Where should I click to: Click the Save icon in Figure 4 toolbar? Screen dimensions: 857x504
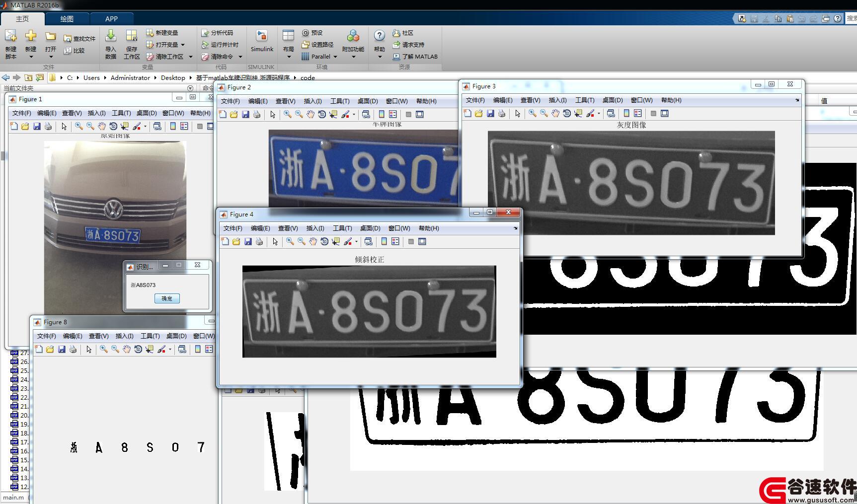click(x=247, y=241)
